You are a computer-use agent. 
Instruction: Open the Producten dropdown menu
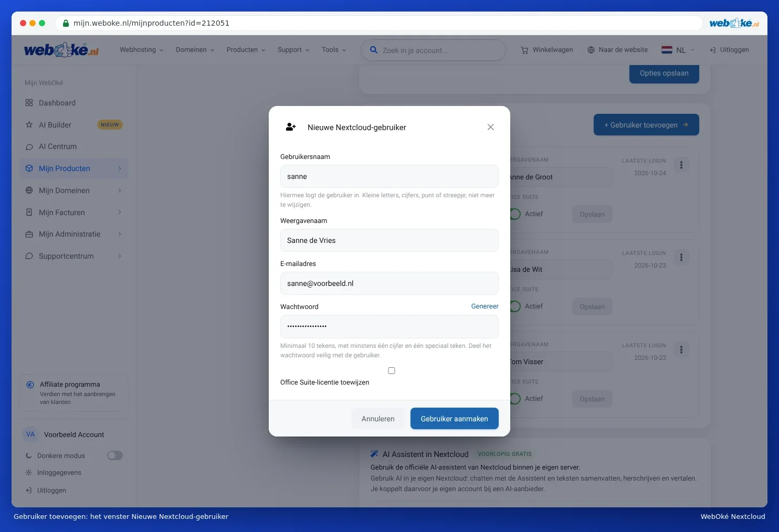(x=246, y=50)
